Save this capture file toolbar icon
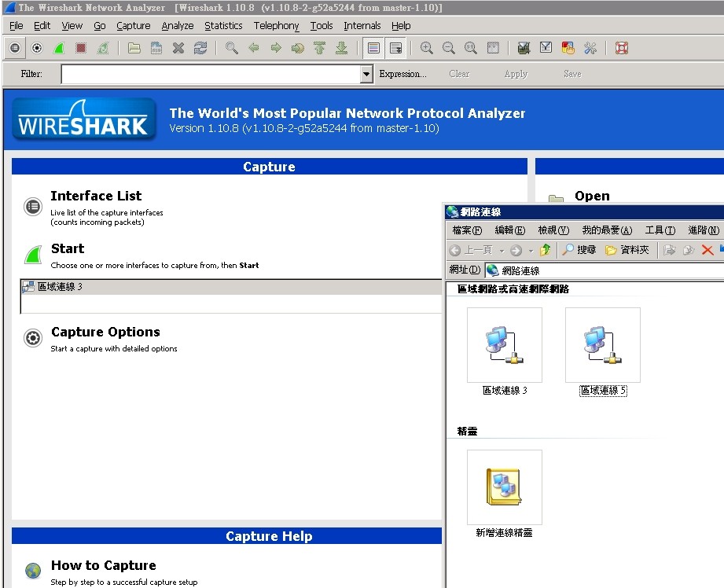The height and width of the screenshot is (588, 724). [x=156, y=48]
